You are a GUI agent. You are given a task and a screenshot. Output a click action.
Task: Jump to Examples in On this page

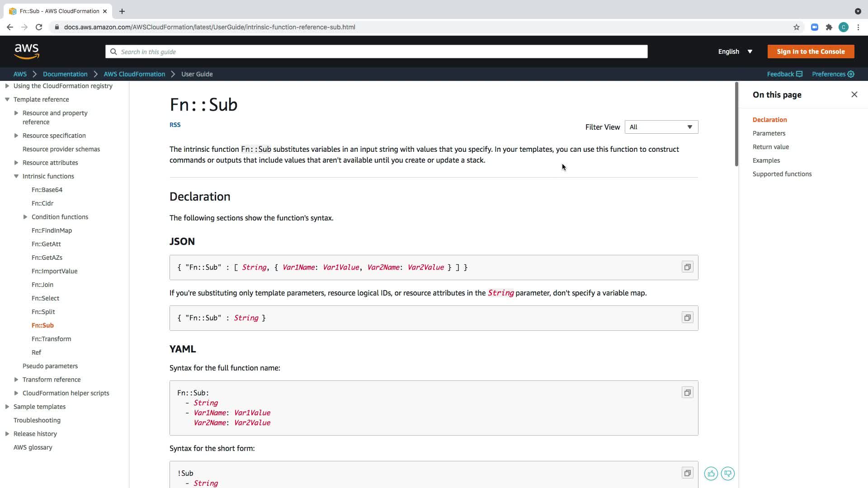(x=766, y=160)
